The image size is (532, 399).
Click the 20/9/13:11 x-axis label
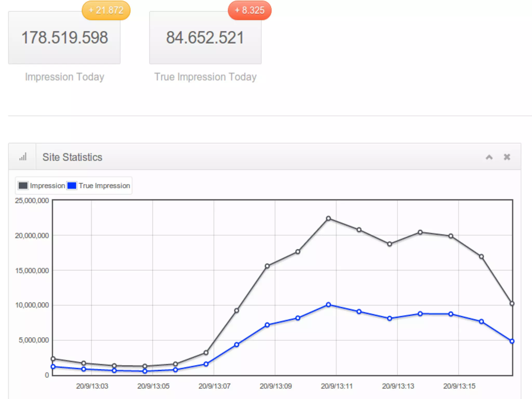pyautogui.click(x=337, y=386)
